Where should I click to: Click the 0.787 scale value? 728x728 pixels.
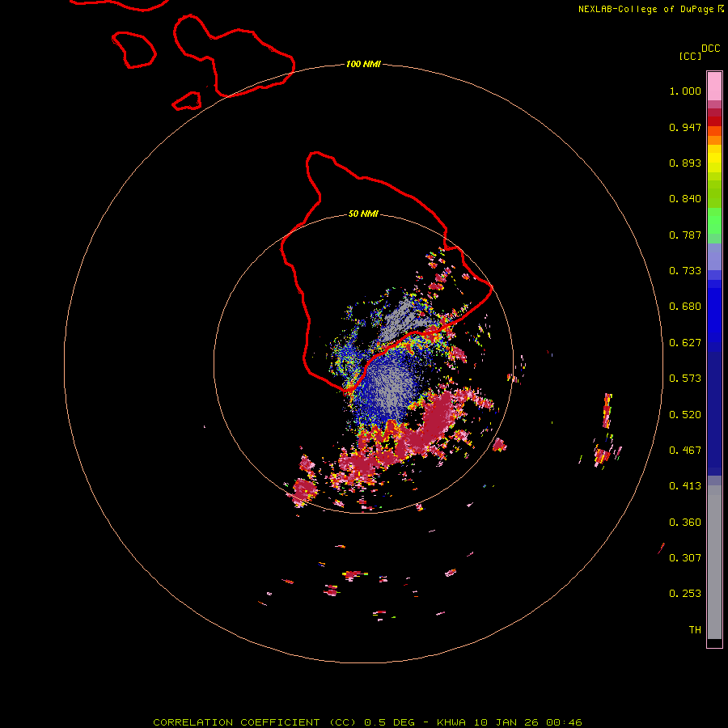(685, 235)
